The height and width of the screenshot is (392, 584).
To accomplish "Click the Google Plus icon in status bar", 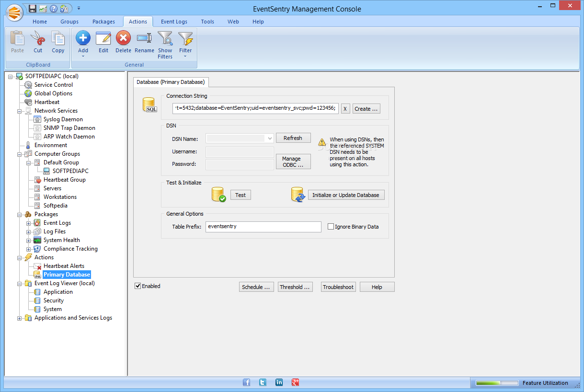I will click(x=295, y=382).
